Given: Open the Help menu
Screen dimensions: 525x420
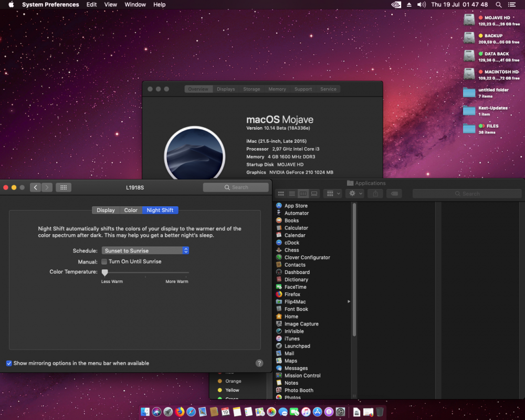Looking at the screenshot, I should (160, 5).
